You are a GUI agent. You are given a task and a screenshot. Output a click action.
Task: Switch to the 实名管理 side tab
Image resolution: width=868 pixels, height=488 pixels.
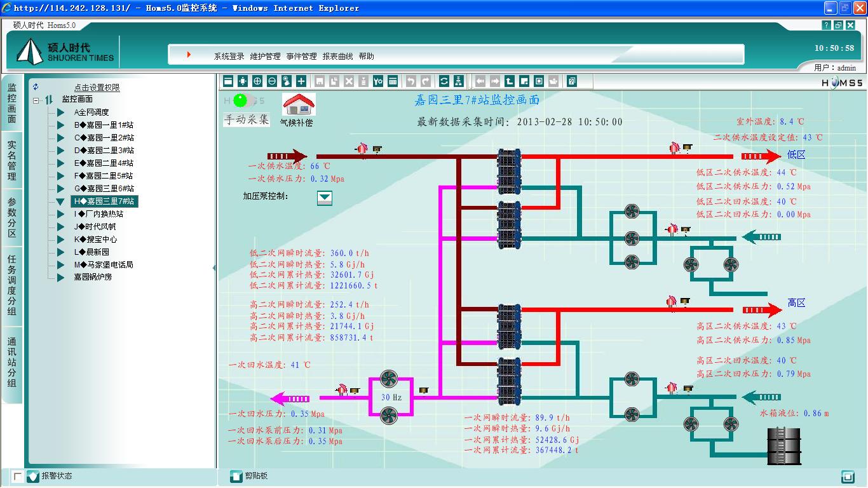12,160
